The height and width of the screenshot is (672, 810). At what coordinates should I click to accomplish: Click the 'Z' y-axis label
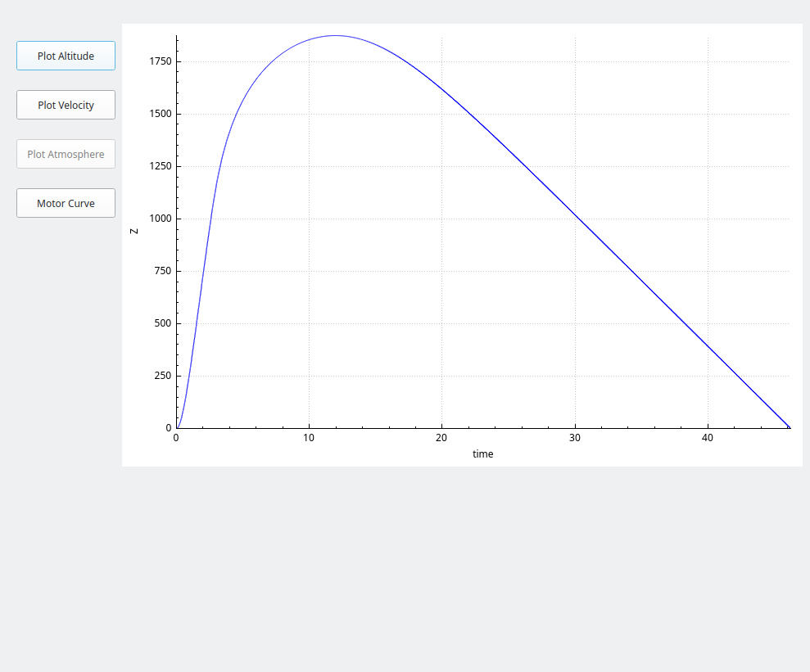(134, 232)
